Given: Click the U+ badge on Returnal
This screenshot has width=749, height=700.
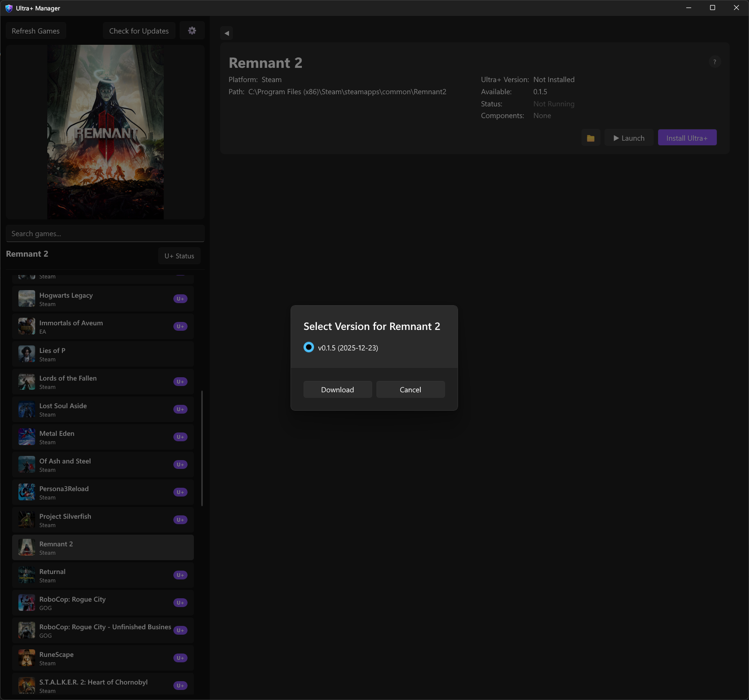Looking at the screenshot, I should point(180,575).
